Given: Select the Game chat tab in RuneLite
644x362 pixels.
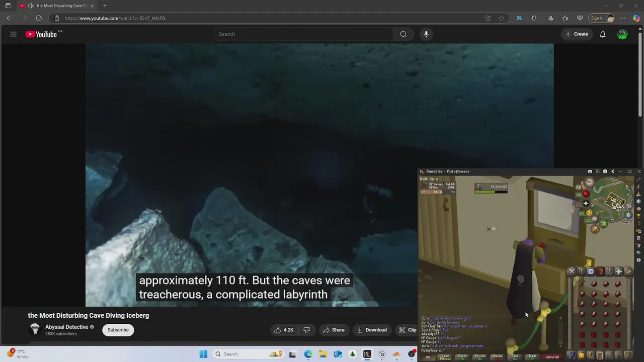Looking at the screenshot, I should click(445, 357).
